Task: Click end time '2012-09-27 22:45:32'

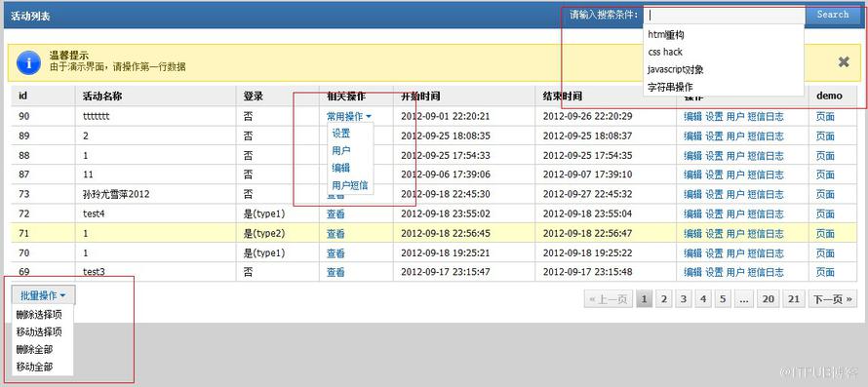Action: (x=587, y=194)
